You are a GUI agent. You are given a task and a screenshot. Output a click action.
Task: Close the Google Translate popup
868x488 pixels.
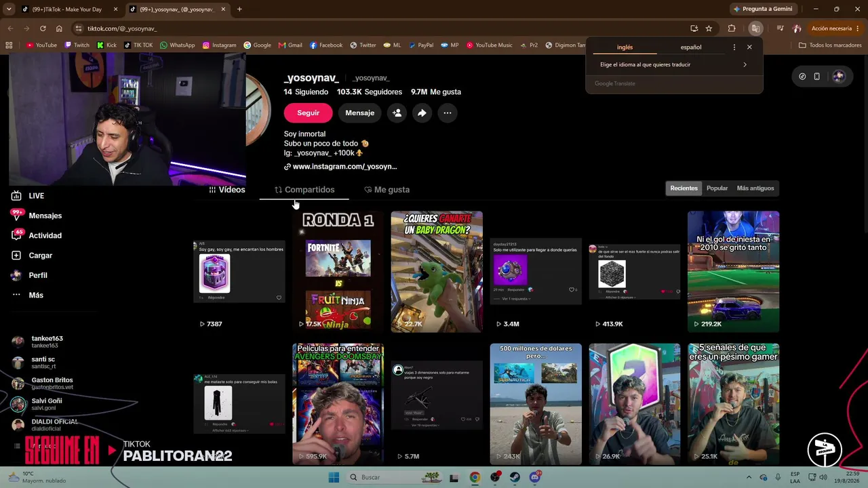click(x=749, y=47)
